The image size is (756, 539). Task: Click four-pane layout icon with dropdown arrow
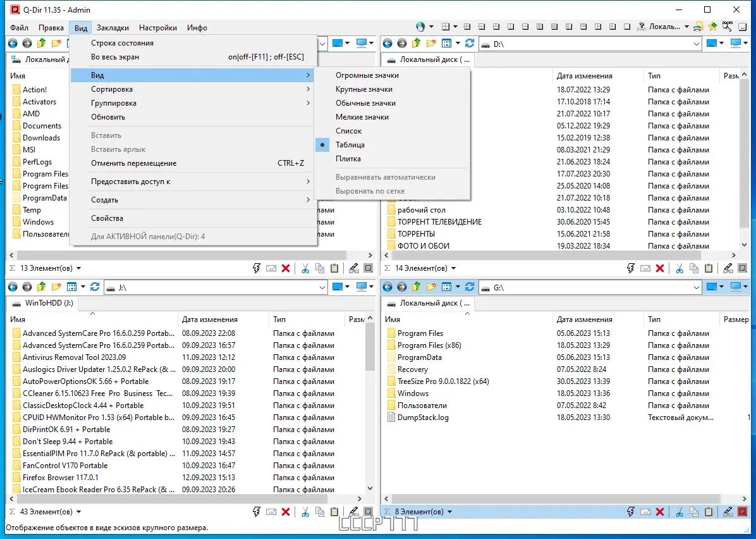coord(449,27)
